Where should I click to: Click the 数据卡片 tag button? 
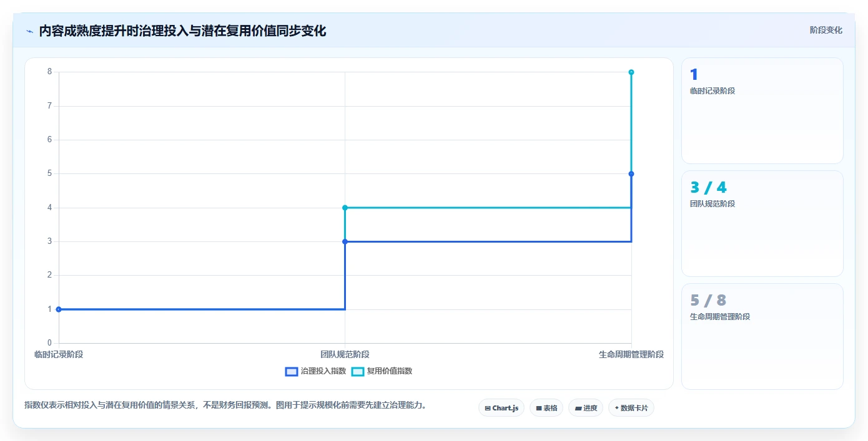[631, 408]
